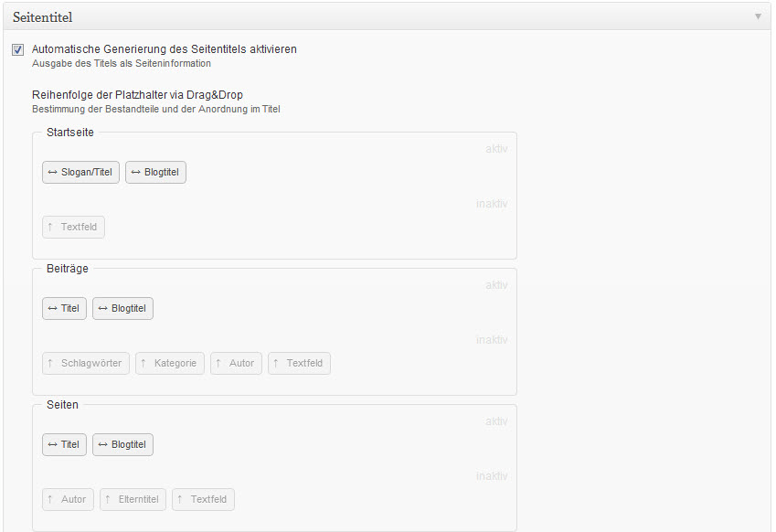This screenshot has width=776, height=532.
Task: Select the Titel placeholder in Beiträge
Action: tap(64, 308)
